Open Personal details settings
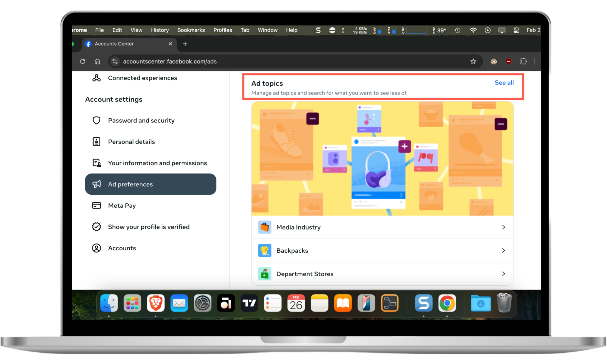 point(151,142)
